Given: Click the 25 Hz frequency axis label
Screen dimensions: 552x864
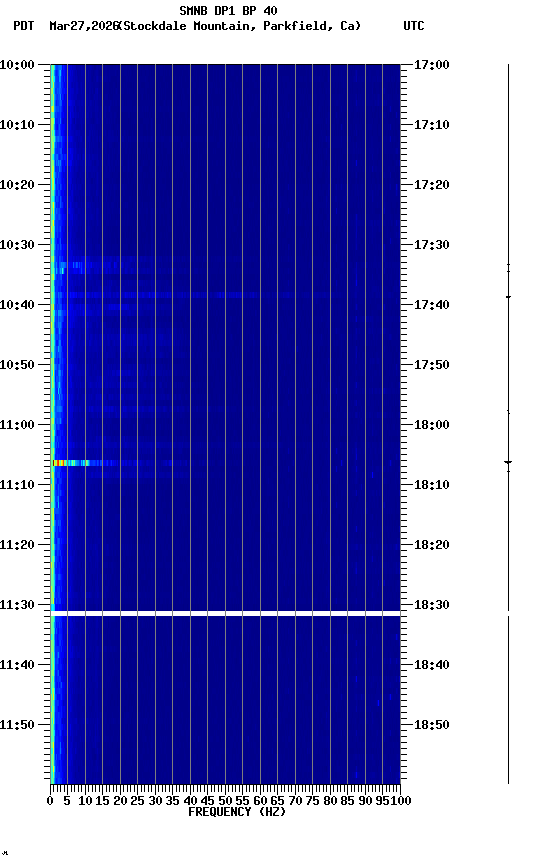Looking at the screenshot, I should 138,801.
